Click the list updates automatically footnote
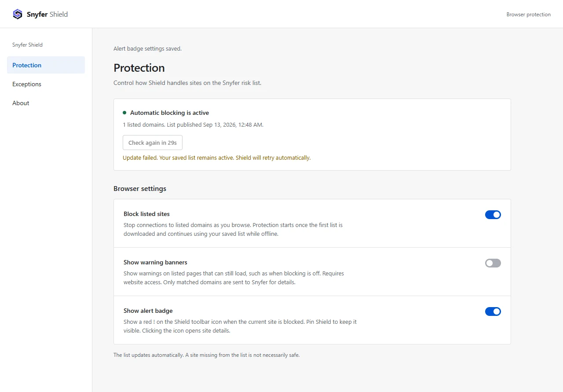 point(206,355)
